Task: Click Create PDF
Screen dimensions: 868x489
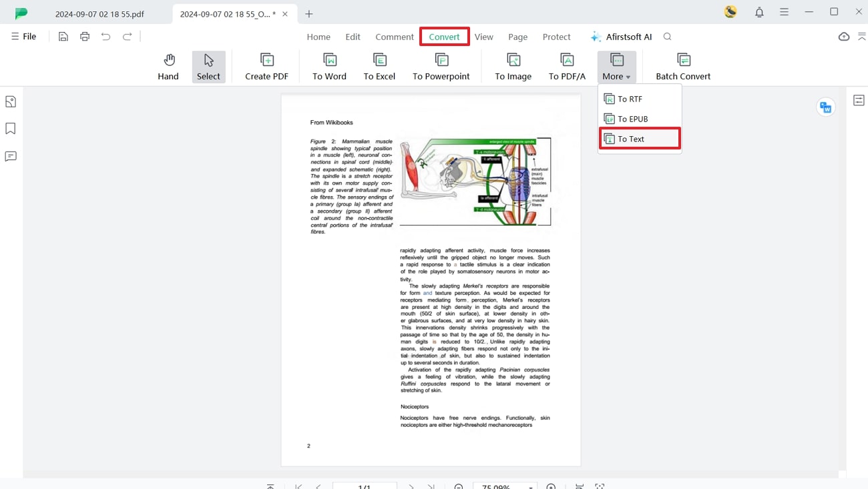Action: tap(266, 67)
